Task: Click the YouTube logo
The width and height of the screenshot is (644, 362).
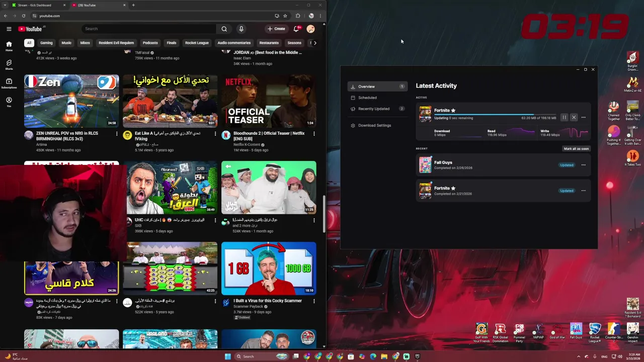Action: 31,29
